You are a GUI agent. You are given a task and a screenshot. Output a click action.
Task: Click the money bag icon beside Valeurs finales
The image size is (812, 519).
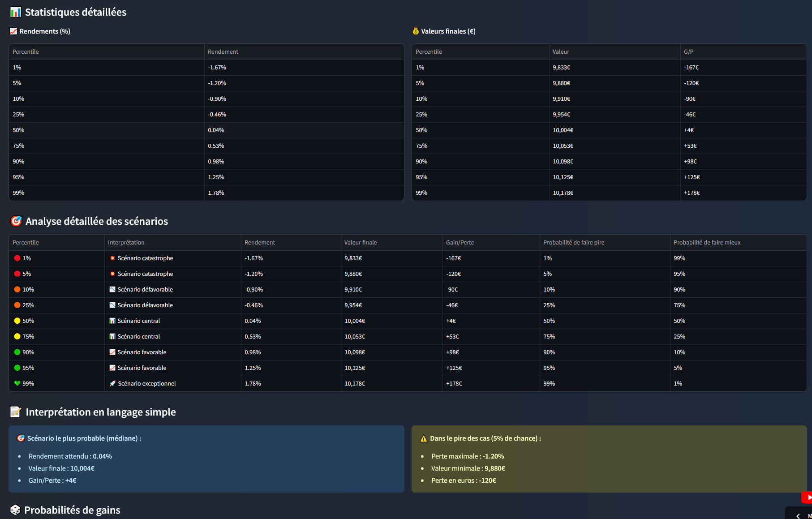[416, 31]
